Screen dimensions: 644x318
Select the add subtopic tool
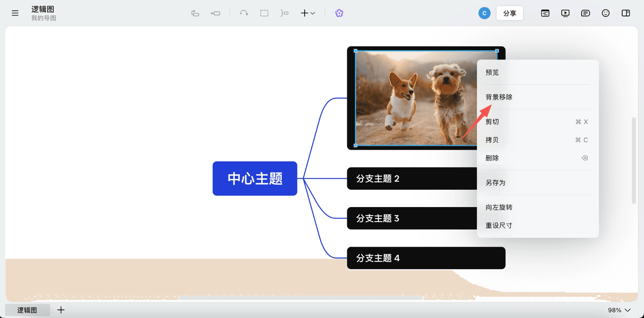coord(215,13)
